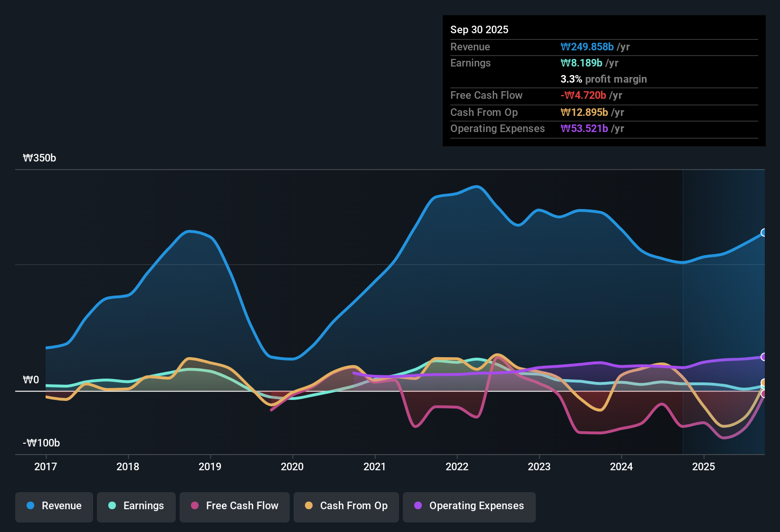Click the purple Operating Expenses legend dot
The width and height of the screenshot is (780, 532).
pos(418,506)
